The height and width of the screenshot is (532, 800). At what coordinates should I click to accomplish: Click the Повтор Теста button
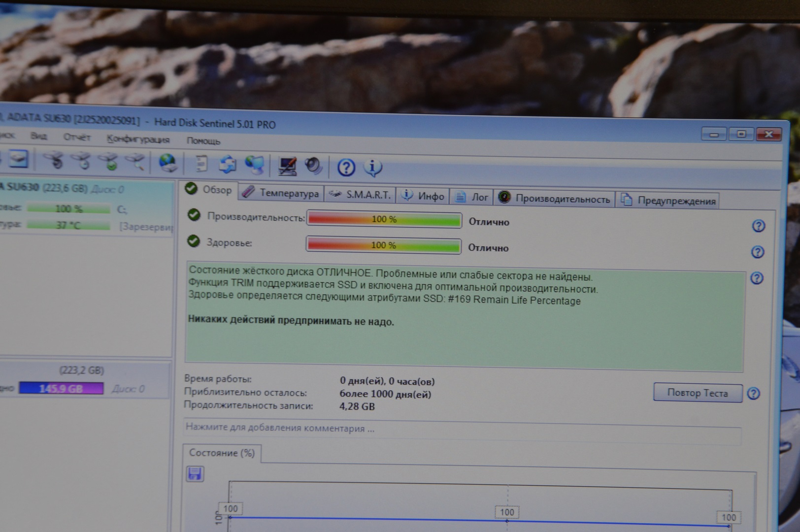[697, 393]
